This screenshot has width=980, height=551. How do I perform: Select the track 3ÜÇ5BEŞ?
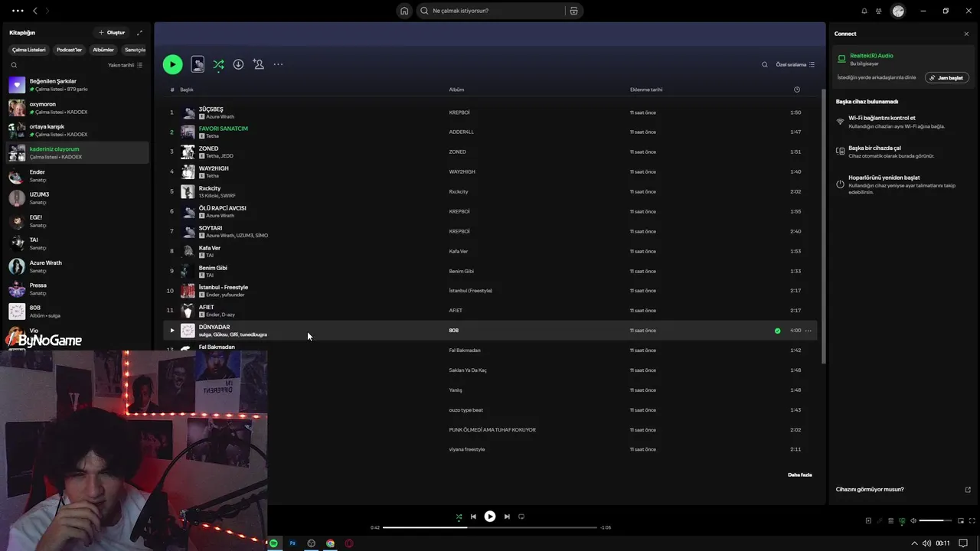click(x=211, y=109)
